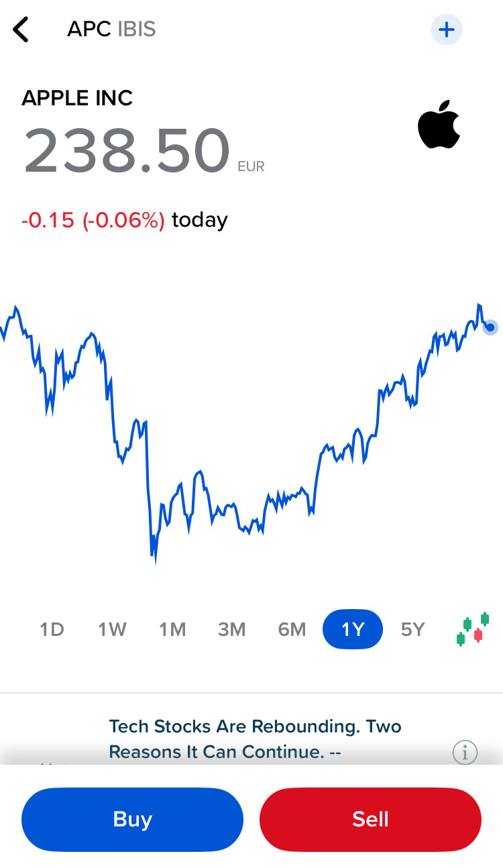View the 5Y price history

[x=413, y=630]
